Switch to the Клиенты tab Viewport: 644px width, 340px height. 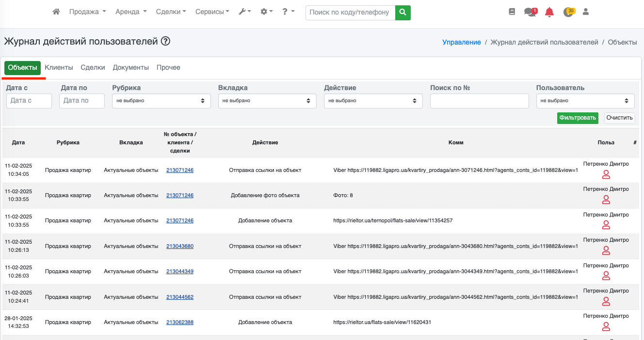pyautogui.click(x=59, y=68)
